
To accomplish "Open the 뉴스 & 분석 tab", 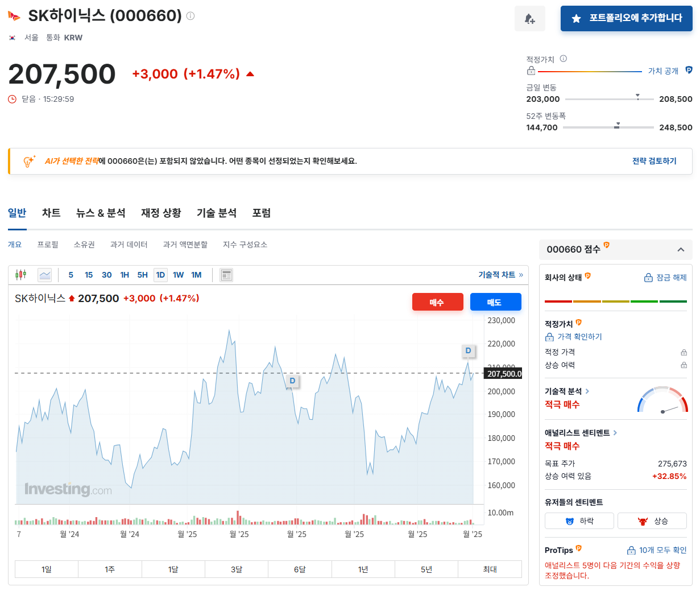I will [101, 213].
